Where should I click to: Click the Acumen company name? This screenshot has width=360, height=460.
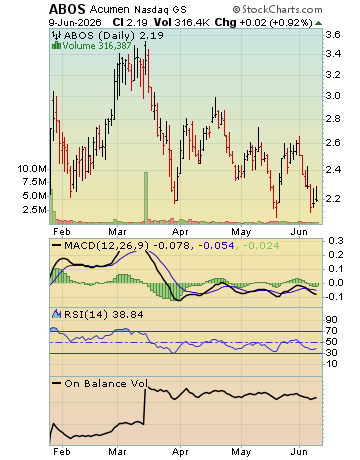109,9
